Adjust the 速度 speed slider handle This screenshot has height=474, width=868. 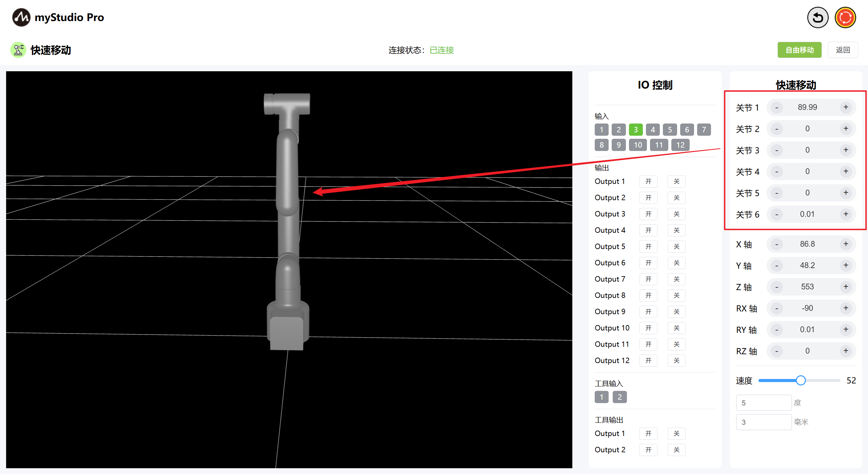click(x=801, y=380)
